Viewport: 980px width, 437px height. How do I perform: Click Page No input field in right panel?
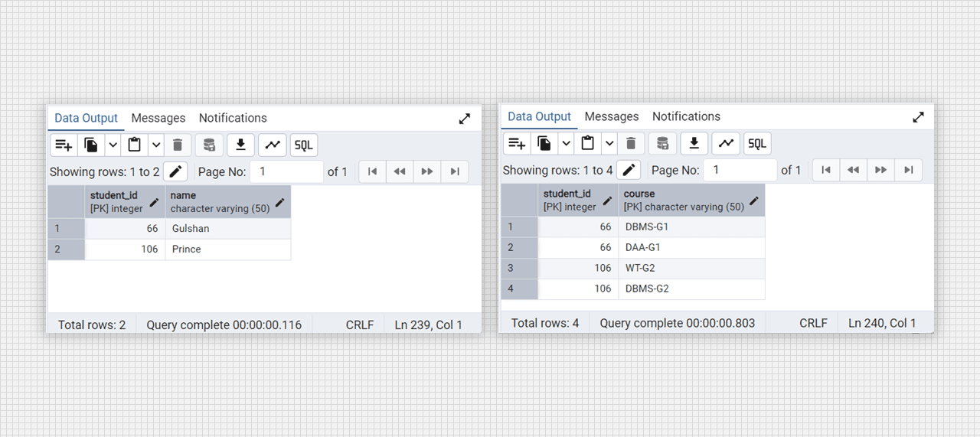740,170
